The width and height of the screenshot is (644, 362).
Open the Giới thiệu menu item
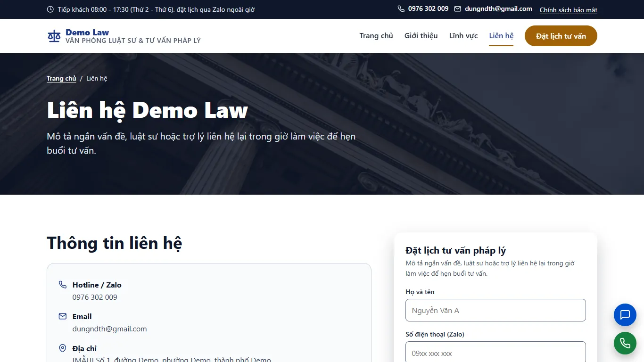421,36
